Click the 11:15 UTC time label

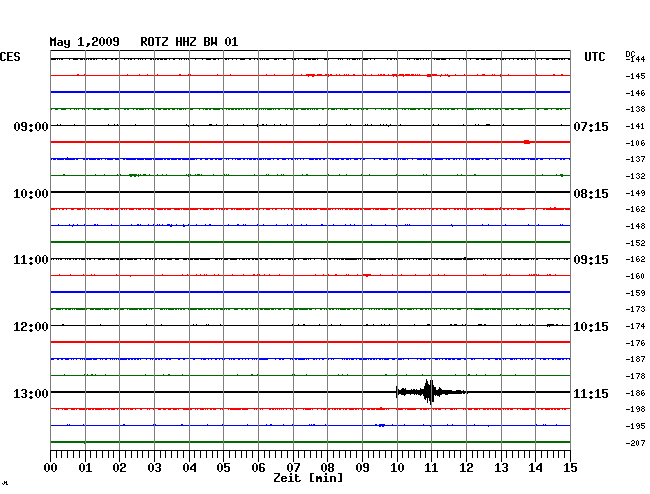pyautogui.click(x=591, y=393)
